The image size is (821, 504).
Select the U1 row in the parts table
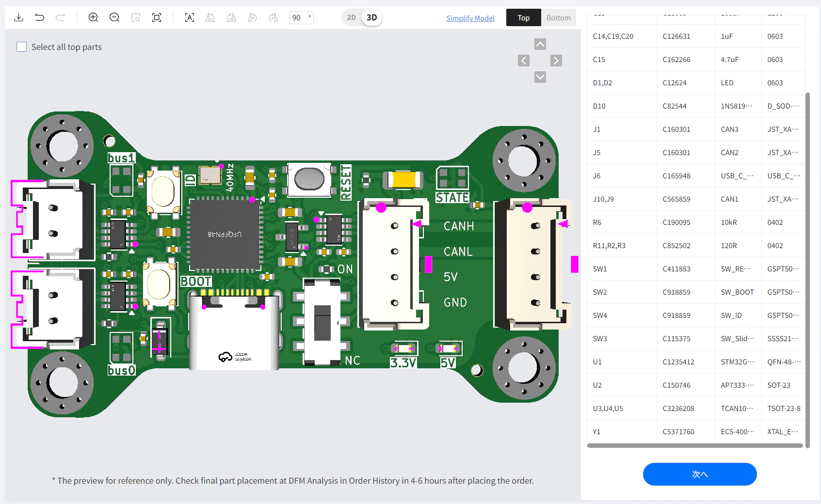[x=696, y=362]
